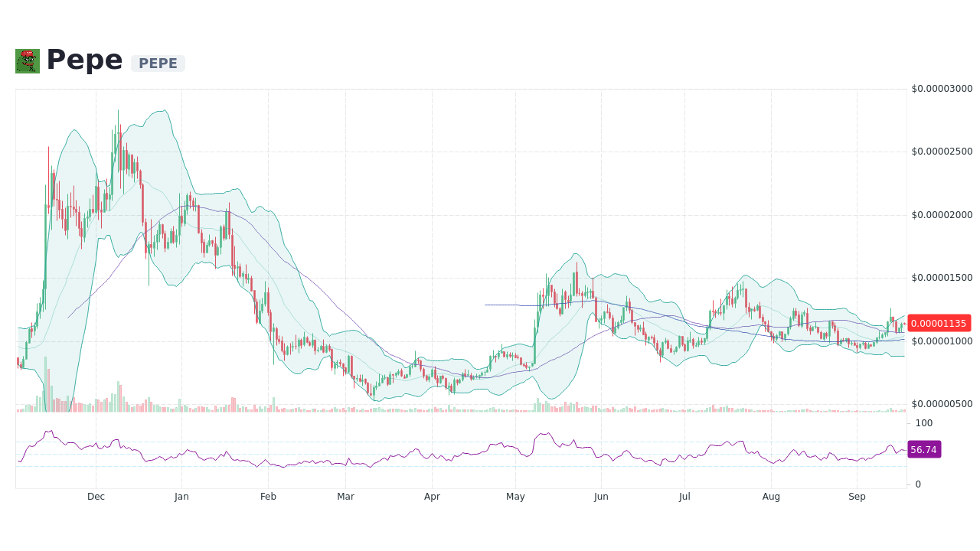980x551 pixels.
Task: Select the purple RSI value badge 56.74
Action: pos(923,449)
